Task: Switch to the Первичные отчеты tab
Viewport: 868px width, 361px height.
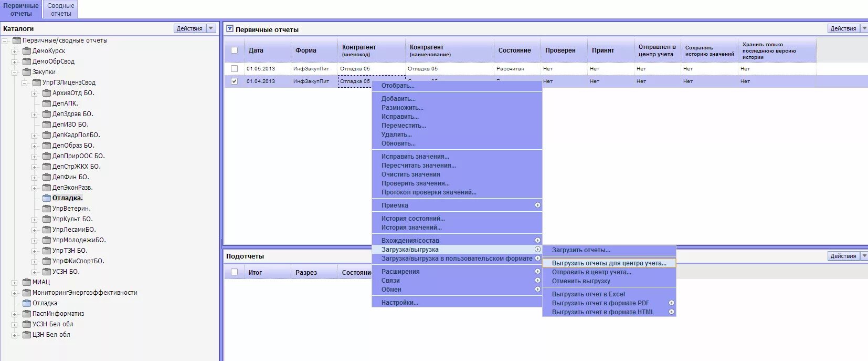Action: pyautogui.click(x=21, y=9)
